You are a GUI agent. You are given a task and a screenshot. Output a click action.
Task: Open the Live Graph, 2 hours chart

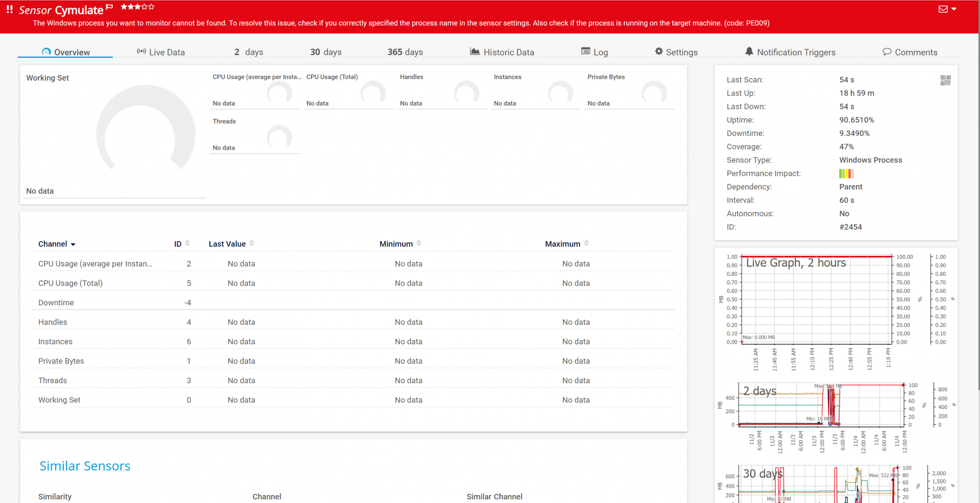[836, 312]
